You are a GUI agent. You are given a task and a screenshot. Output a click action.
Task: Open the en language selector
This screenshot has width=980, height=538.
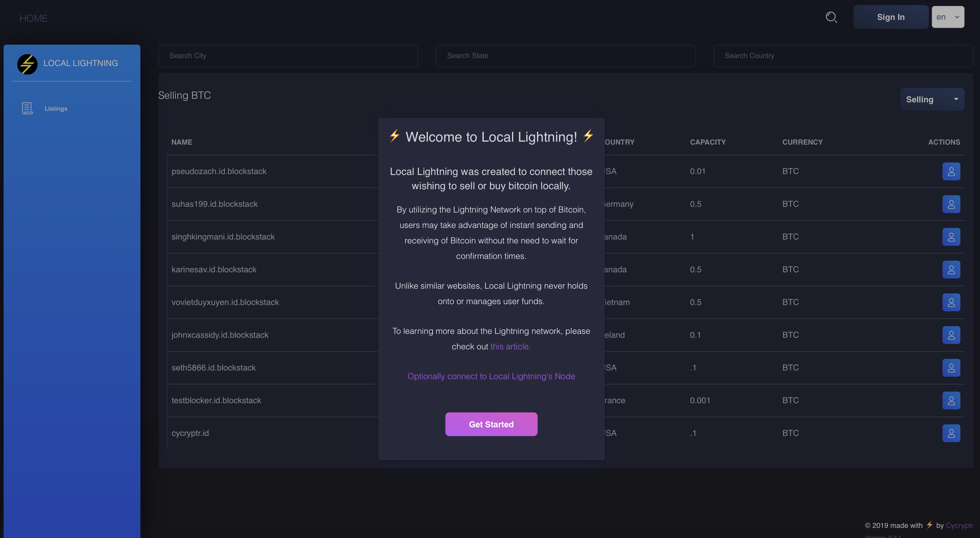coord(947,17)
